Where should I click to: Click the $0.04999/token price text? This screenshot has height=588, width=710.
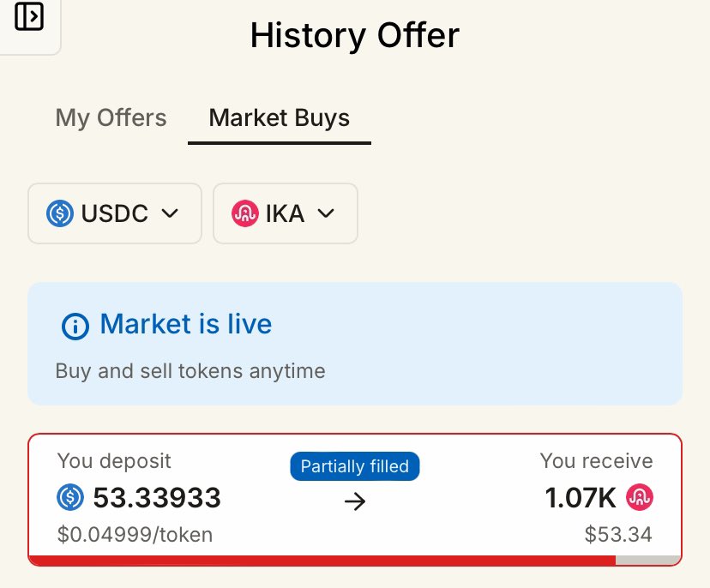pyautogui.click(x=135, y=535)
